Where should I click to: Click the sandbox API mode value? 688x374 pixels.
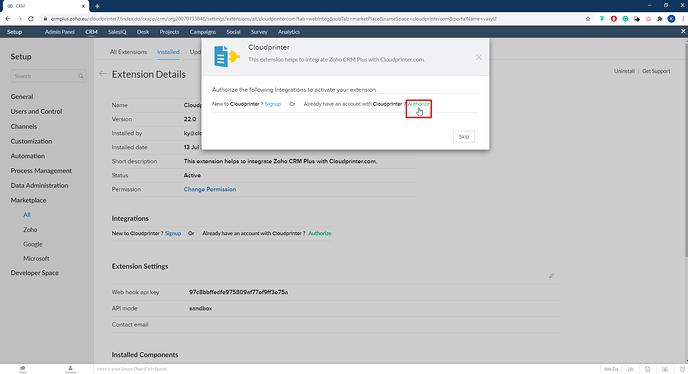[x=201, y=309]
